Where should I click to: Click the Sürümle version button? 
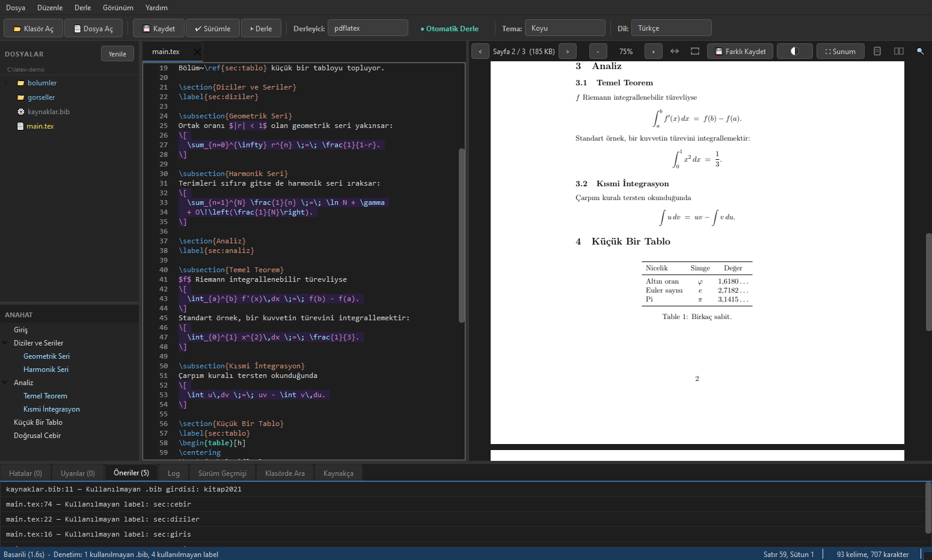click(212, 28)
